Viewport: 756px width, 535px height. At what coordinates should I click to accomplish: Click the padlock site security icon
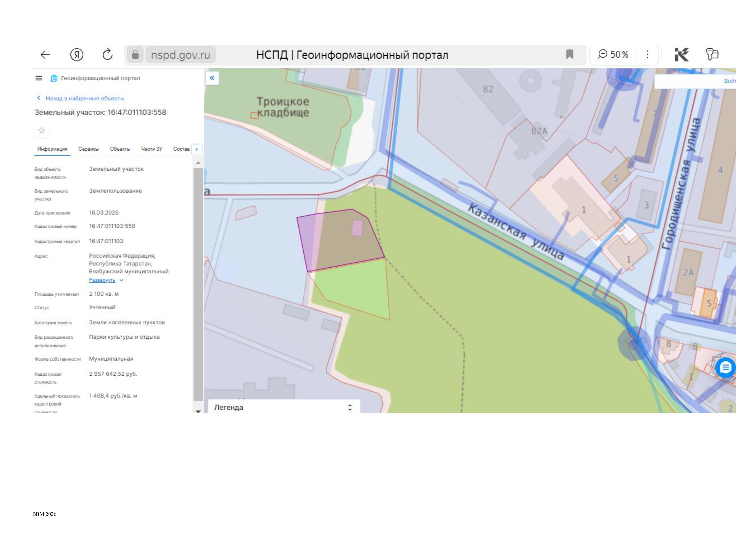135,54
